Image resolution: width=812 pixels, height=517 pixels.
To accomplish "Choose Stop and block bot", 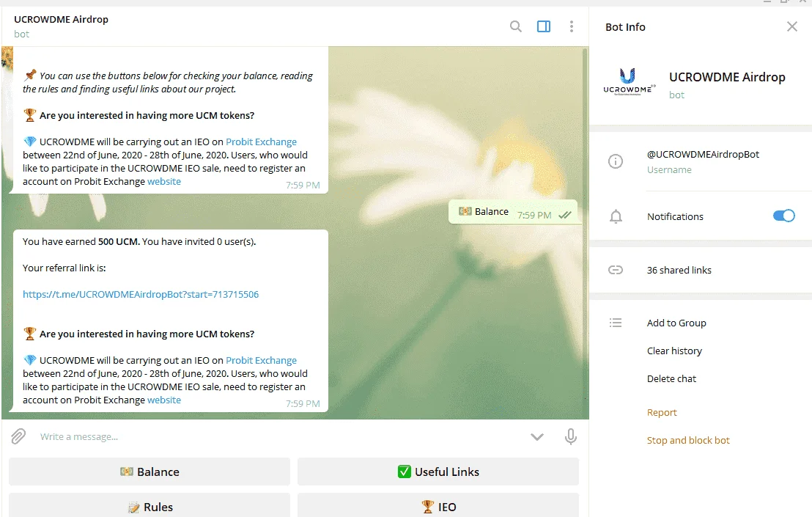I will pyautogui.click(x=688, y=440).
